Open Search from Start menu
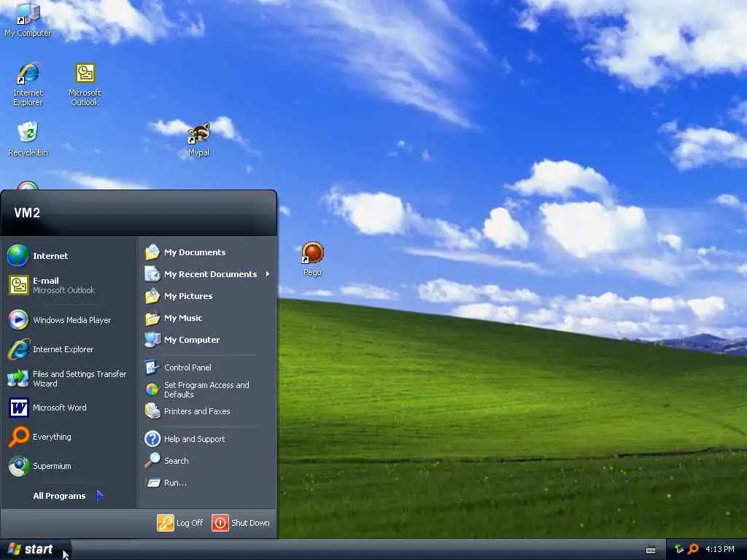The height and width of the screenshot is (560, 747). 208,461
